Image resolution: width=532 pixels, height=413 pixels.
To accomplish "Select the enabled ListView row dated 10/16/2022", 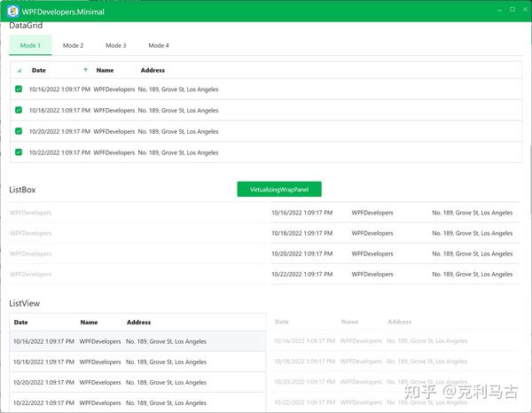I will click(137, 341).
